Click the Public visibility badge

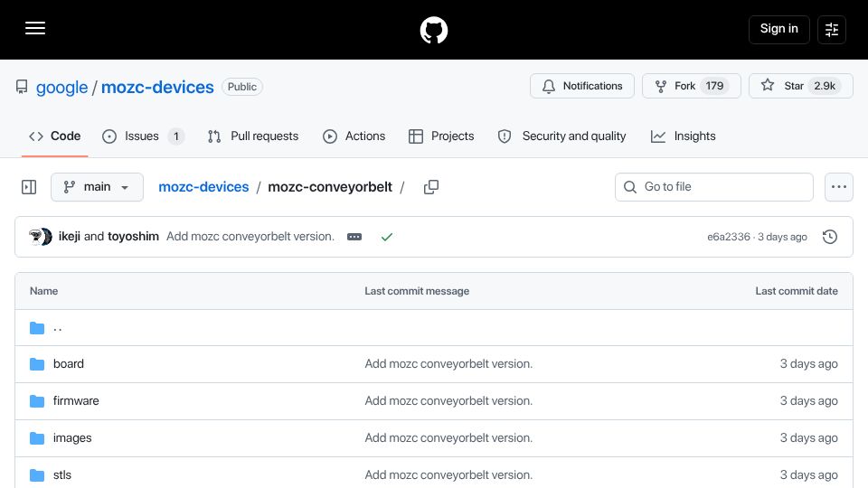click(242, 87)
